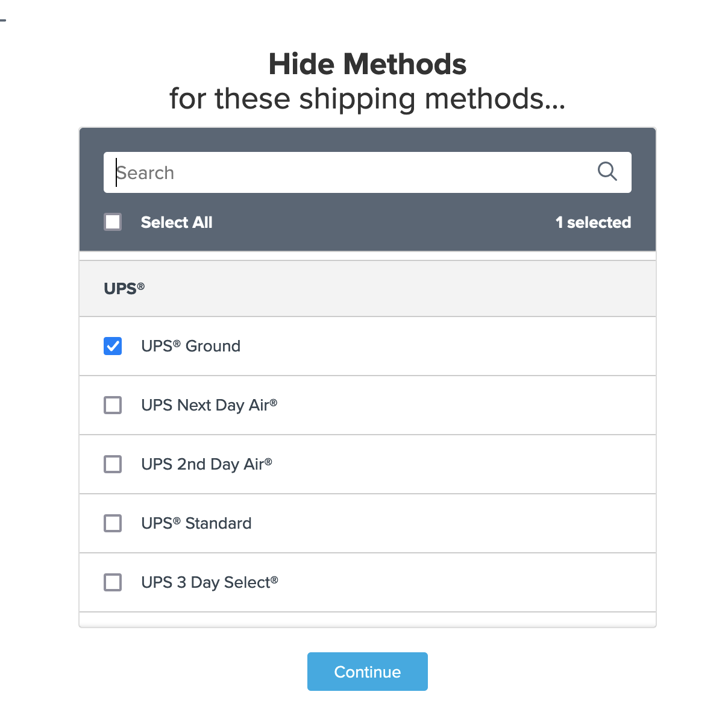728x721 pixels.
Task: Click the "UPS Next Day Air®" label
Action: click(x=209, y=405)
